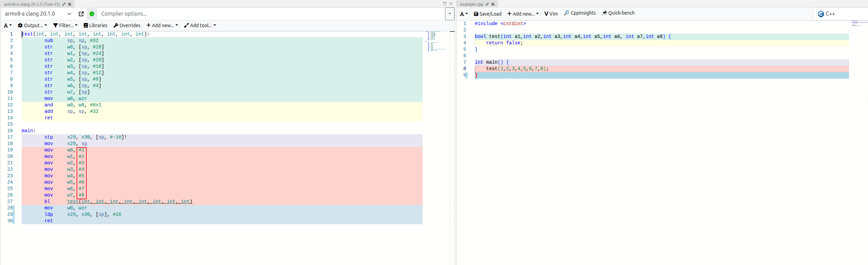Open the Libraries panel
Image resolution: width=868 pixels, height=265 pixels.
96,25
